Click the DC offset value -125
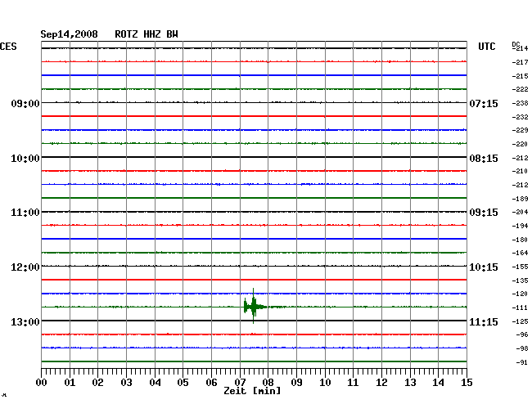532x404 pixels. coord(520,321)
